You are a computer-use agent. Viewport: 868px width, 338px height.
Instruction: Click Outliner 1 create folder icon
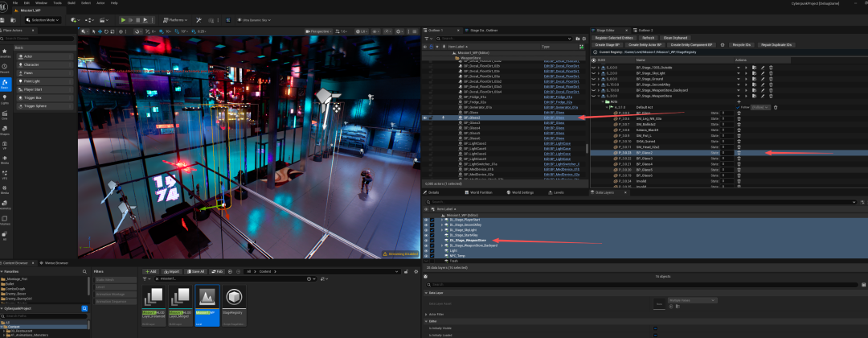pyautogui.click(x=577, y=39)
